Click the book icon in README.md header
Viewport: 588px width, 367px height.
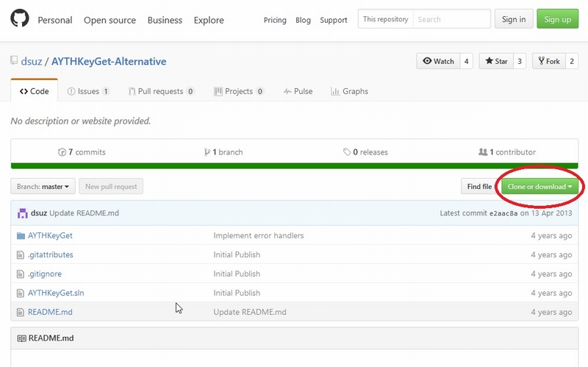[x=22, y=338]
